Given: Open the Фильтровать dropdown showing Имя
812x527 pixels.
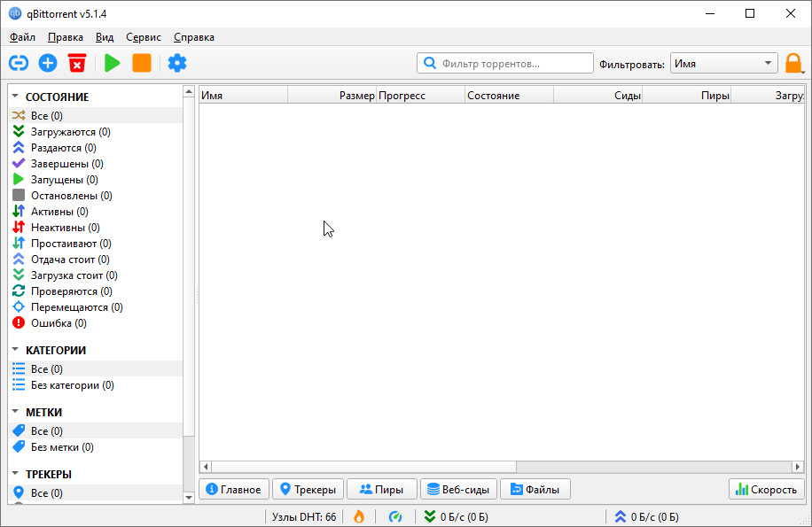Looking at the screenshot, I should coord(722,64).
